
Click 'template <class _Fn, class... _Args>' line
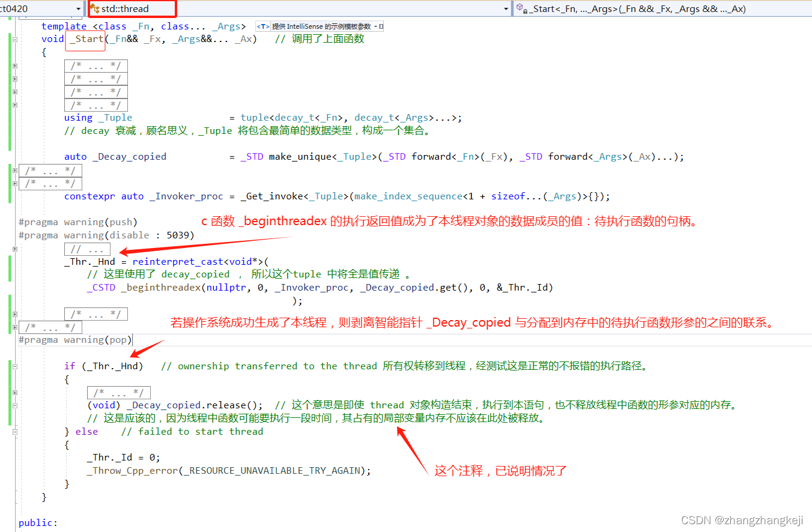tap(144, 26)
